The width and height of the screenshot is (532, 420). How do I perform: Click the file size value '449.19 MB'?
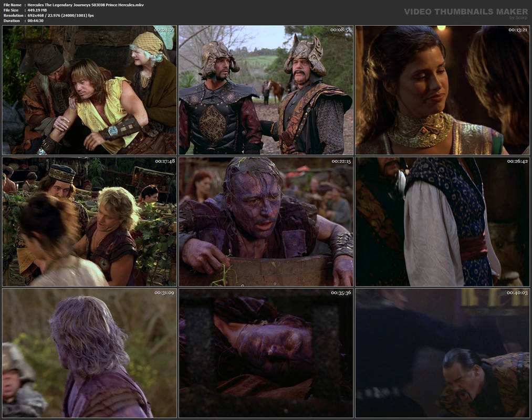click(x=37, y=10)
